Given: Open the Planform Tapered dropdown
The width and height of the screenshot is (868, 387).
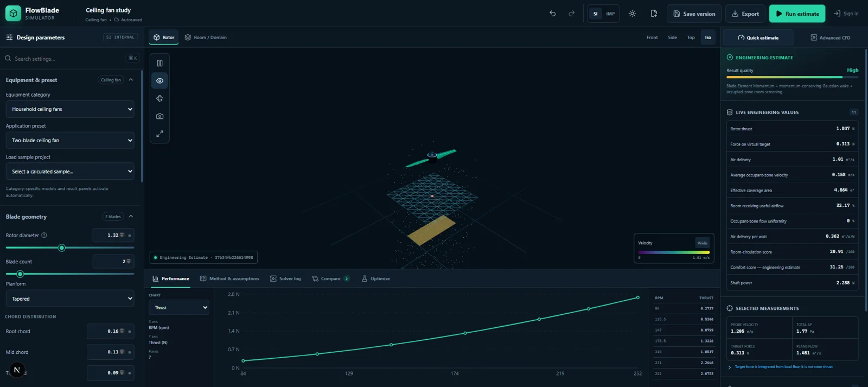Looking at the screenshot, I should [x=70, y=299].
